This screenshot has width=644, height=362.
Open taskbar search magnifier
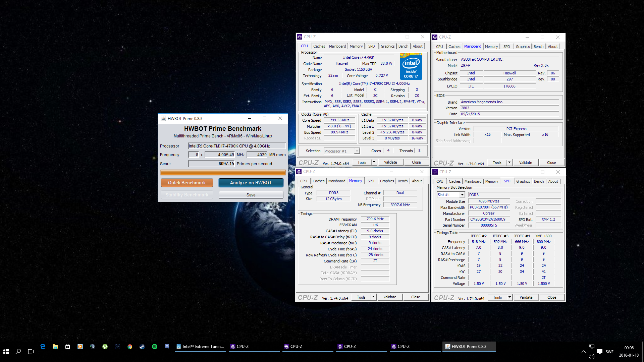18,351
